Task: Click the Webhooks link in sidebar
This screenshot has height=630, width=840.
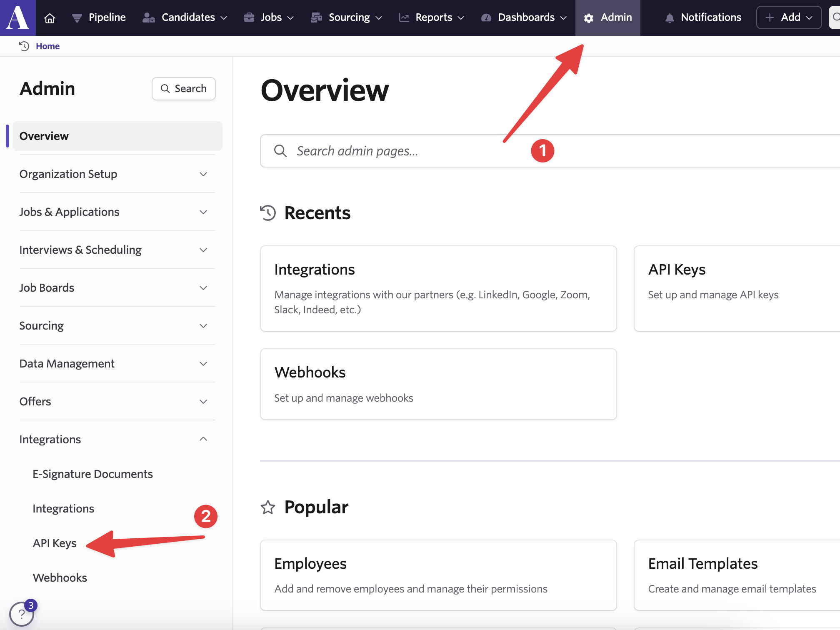Action: [x=60, y=578]
